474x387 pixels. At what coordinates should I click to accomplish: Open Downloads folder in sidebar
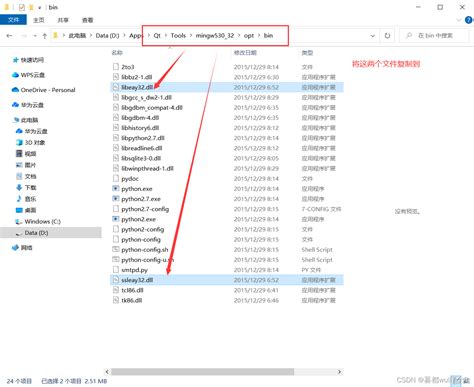pyautogui.click(x=26, y=188)
